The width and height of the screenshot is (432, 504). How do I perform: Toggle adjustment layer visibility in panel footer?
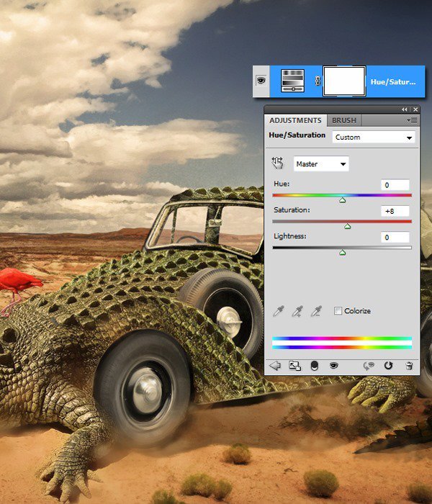pyautogui.click(x=334, y=366)
